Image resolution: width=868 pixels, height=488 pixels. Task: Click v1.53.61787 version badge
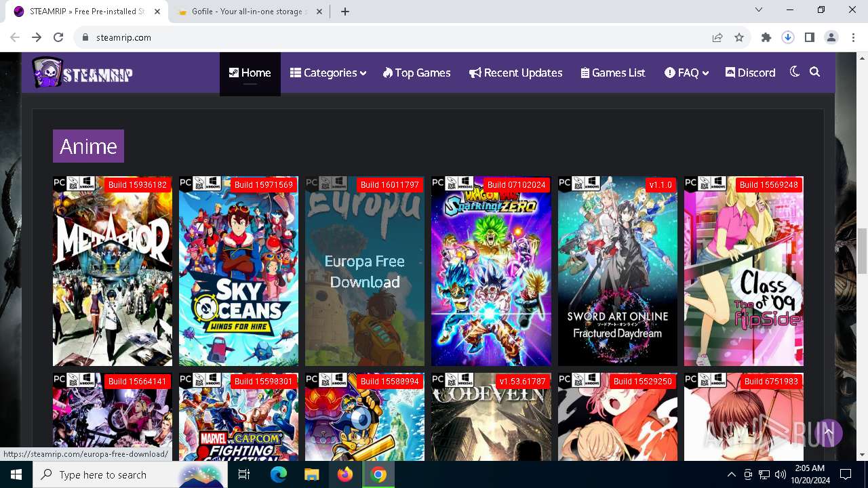point(523,382)
